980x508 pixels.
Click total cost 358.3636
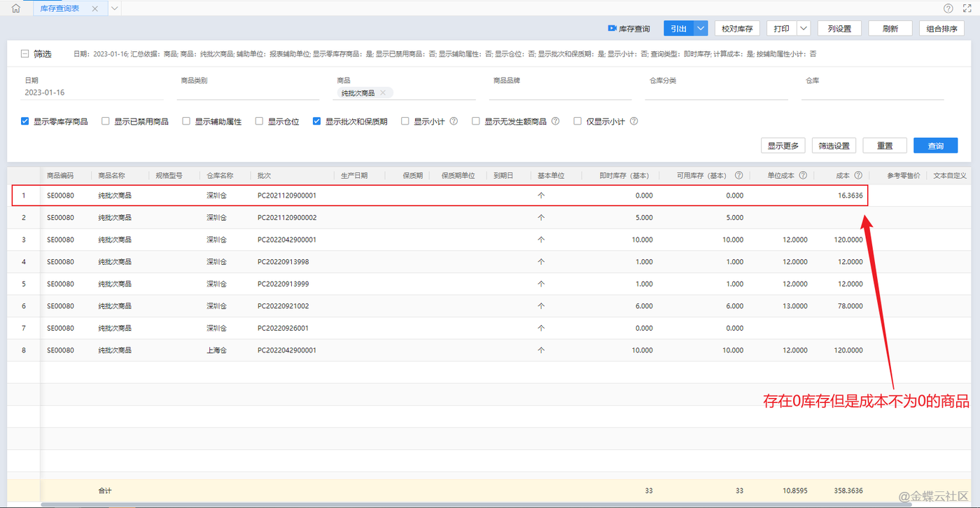pyautogui.click(x=848, y=490)
